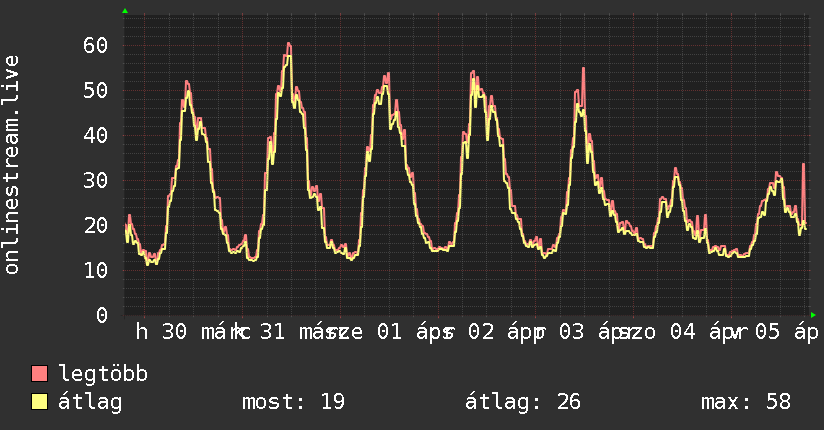The width and height of the screenshot is (824, 430).
Task: Click the 'átlag: 26' average statistic
Action: (523, 402)
